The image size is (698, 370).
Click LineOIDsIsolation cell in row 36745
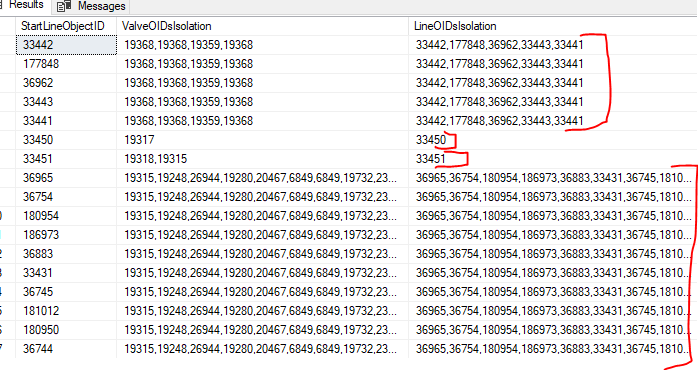click(x=553, y=292)
